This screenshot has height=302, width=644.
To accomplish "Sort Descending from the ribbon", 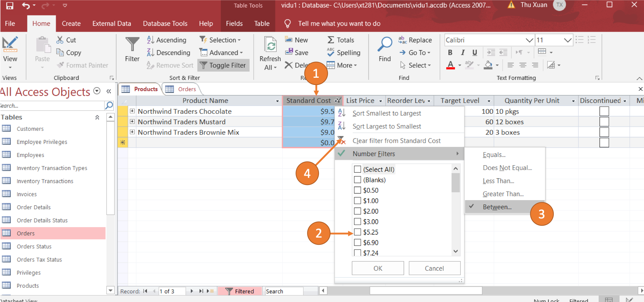I will (x=169, y=53).
